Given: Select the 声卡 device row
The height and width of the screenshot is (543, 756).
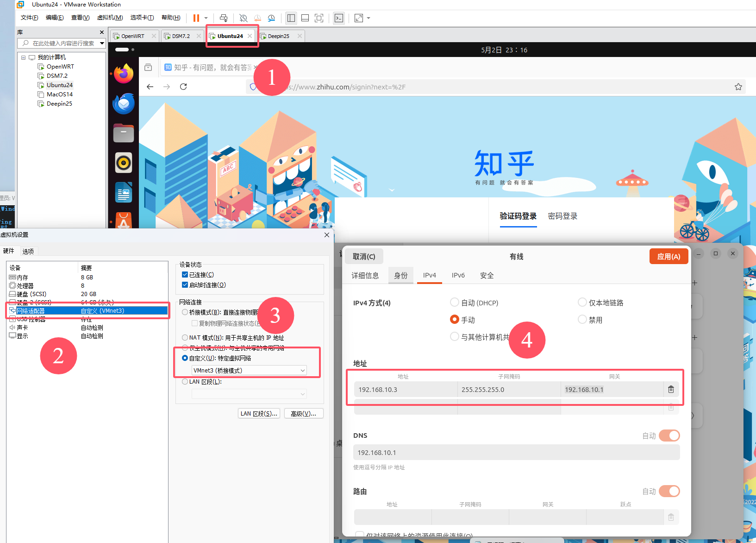Looking at the screenshot, I should (87, 328).
